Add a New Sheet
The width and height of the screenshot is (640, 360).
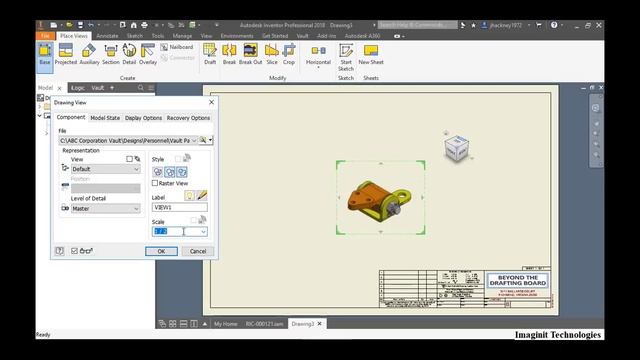371,55
